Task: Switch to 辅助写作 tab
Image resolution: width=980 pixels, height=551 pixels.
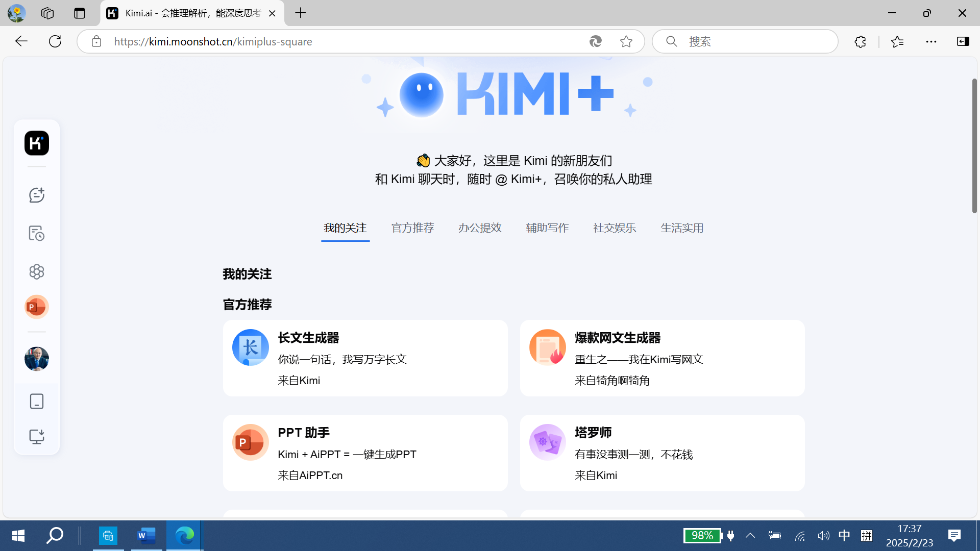Action: (x=548, y=228)
